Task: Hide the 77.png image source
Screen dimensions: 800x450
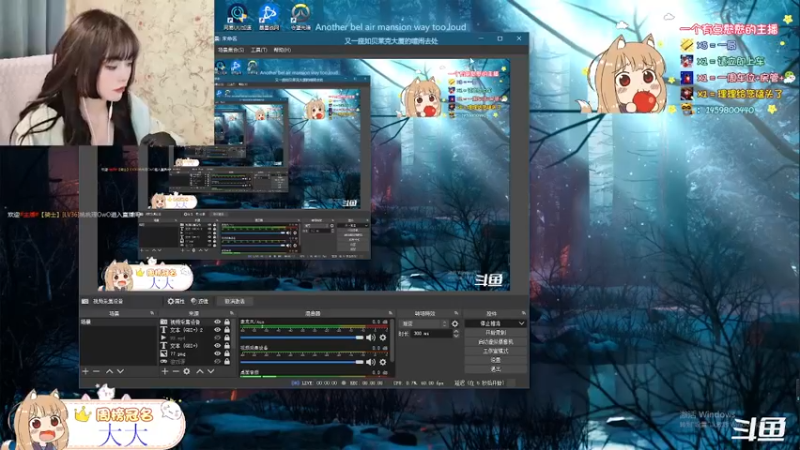Action: [217, 354]
